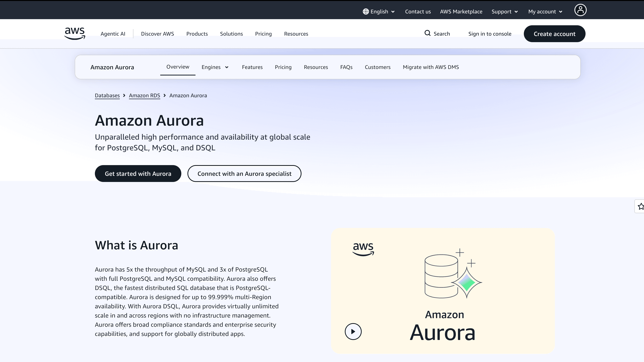Open AWS Marketplace link

click(461, 12)
